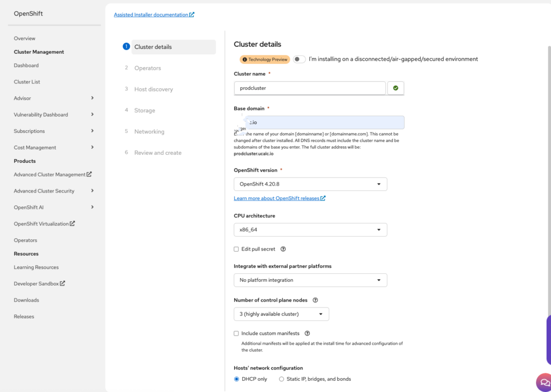Viewport: 551px width, 392px height.
Task: Click help icon next to Include custom manifests
Action: [x=307, y=333]
